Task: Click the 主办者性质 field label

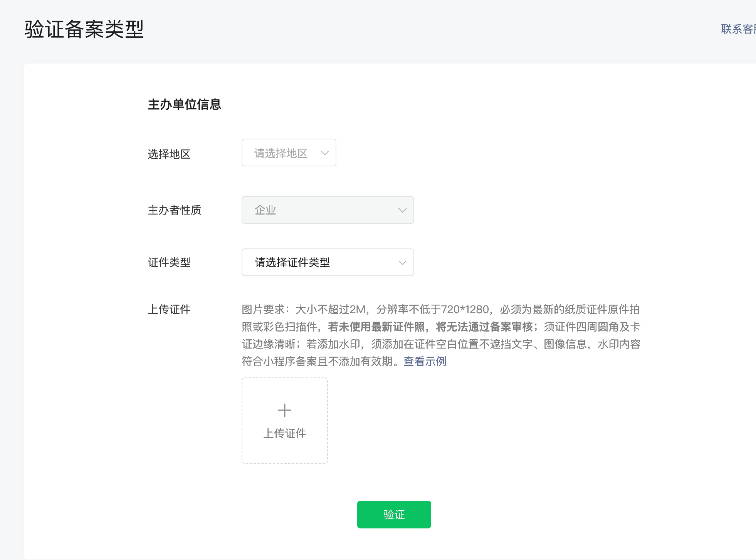Action: 175,210
